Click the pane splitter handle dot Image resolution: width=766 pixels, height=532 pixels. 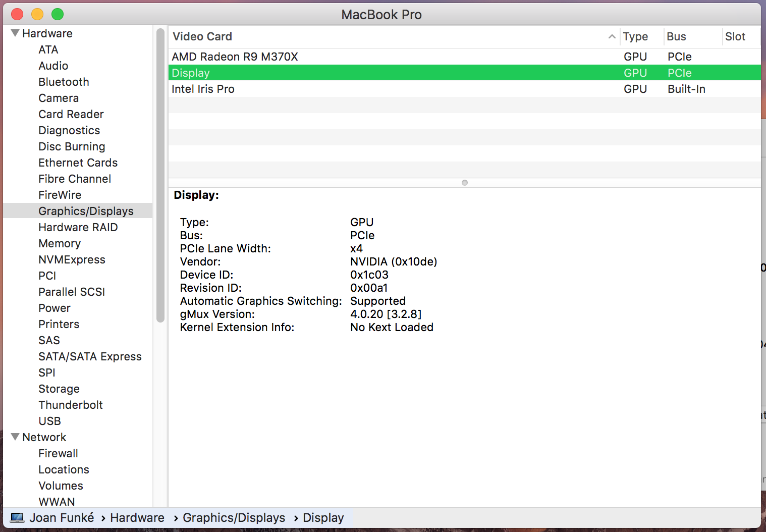(465, 183)
